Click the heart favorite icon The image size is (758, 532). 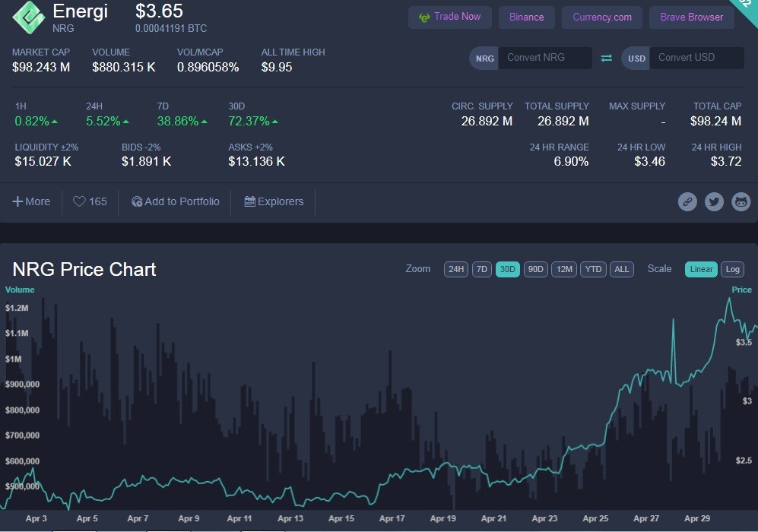pos(79,201)
